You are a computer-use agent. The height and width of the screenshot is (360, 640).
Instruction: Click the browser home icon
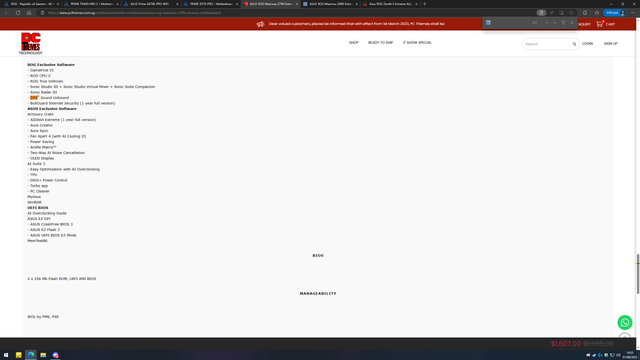29,13
